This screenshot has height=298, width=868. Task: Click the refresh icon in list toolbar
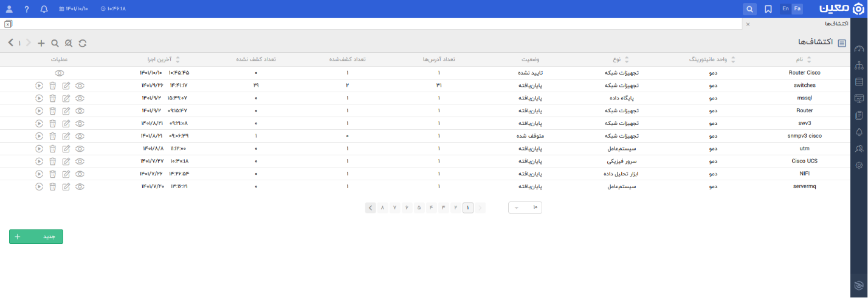[83, 43]
